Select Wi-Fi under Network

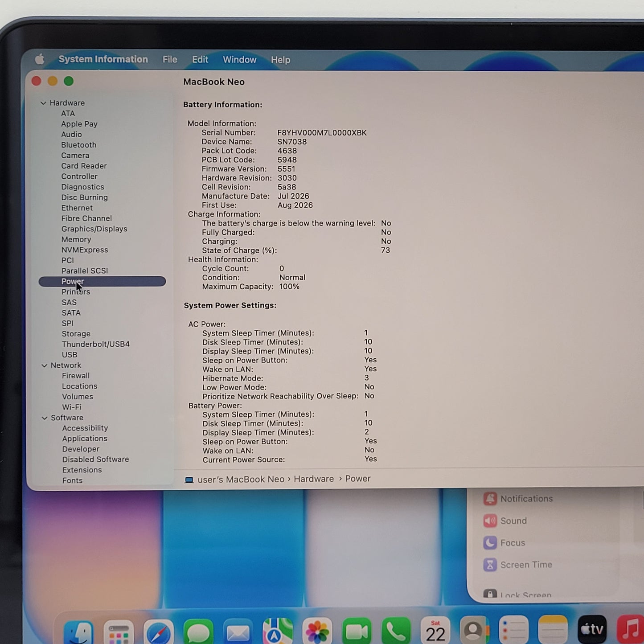click(x=72, y=407)
